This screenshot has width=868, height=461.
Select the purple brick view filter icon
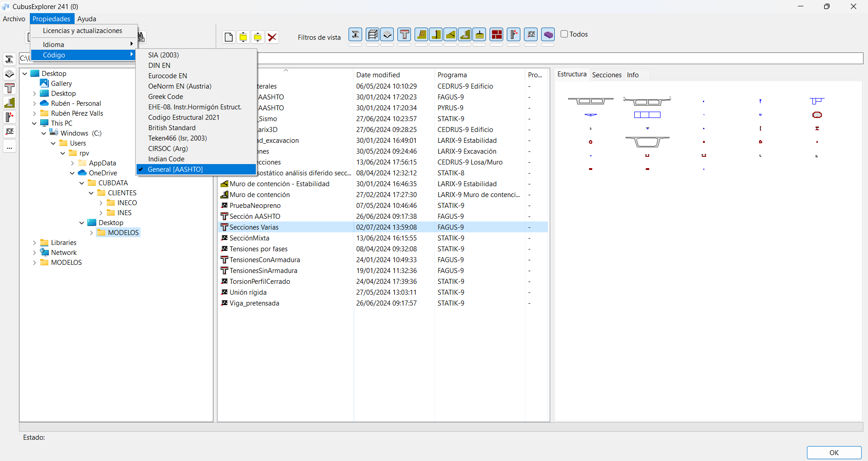click(x=548, y=34)
